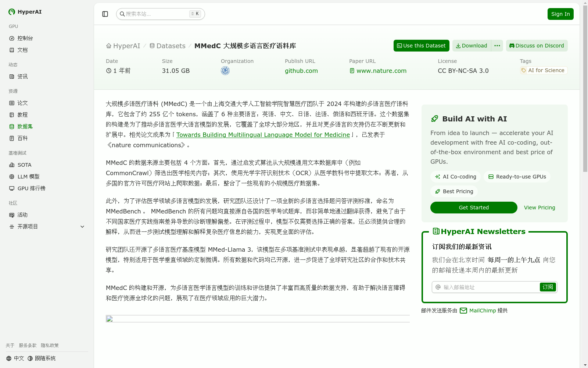Open the 中文 language selector
Viewport: 588px width, 368px height.
(x=15, y=358)
